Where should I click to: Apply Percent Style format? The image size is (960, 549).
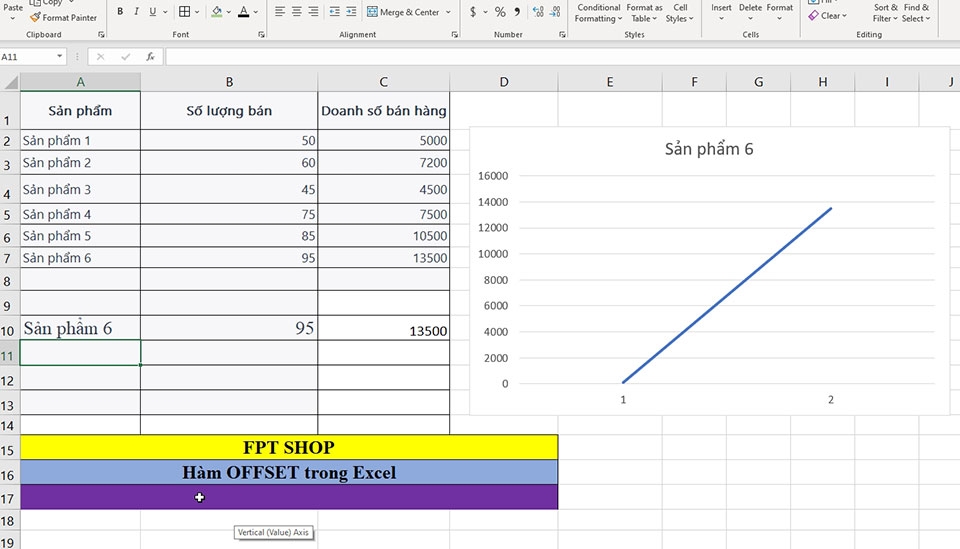tap(500, 12)
